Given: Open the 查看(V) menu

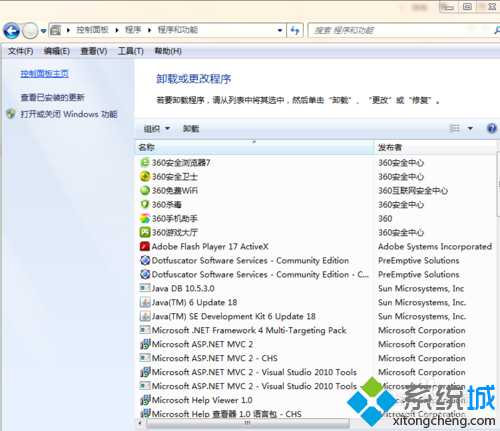Looking at the screenshot, I should pos(94,51).
